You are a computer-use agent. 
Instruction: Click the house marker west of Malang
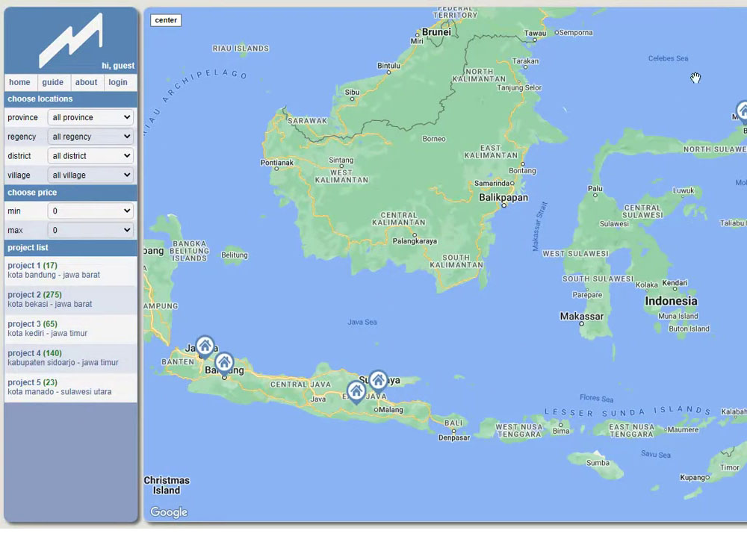[356, 392]
